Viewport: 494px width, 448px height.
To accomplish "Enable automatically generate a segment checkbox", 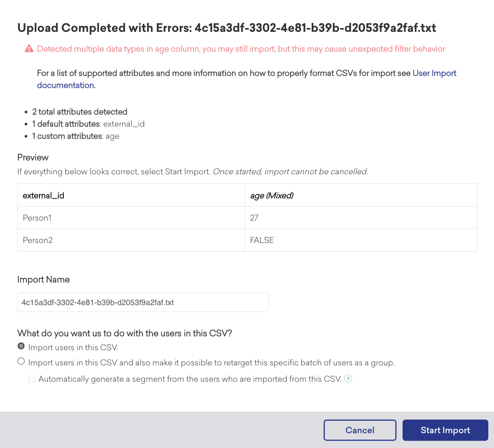I will point(32,379).
